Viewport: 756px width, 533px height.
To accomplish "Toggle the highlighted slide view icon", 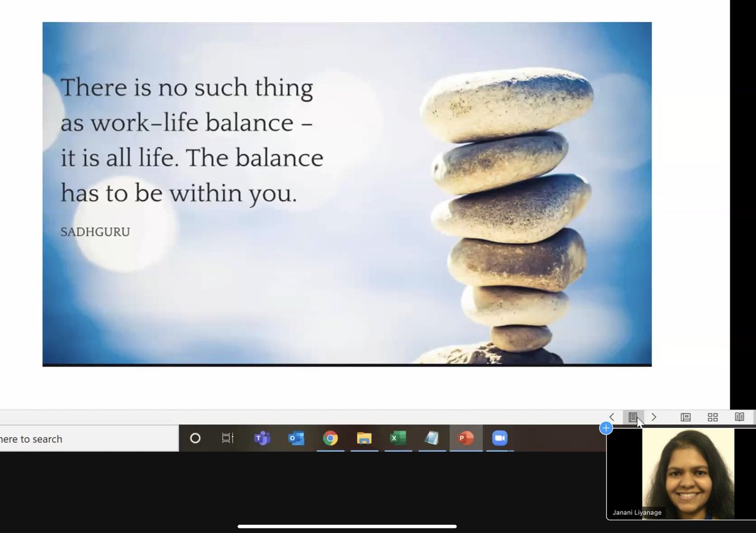I will [x=634, y=417].
